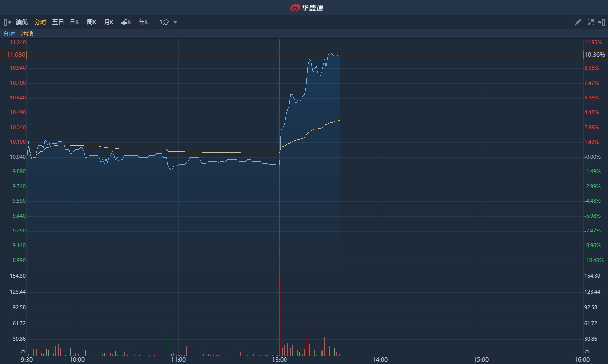This screenshot has height=364, width=608.
Task: Click the 11:00 time axis label
Action: coord(178,360)
